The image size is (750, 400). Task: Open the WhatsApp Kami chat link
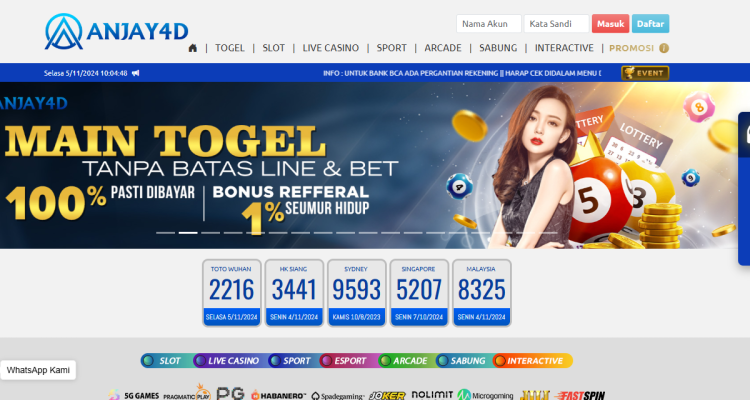click(38, 370)
